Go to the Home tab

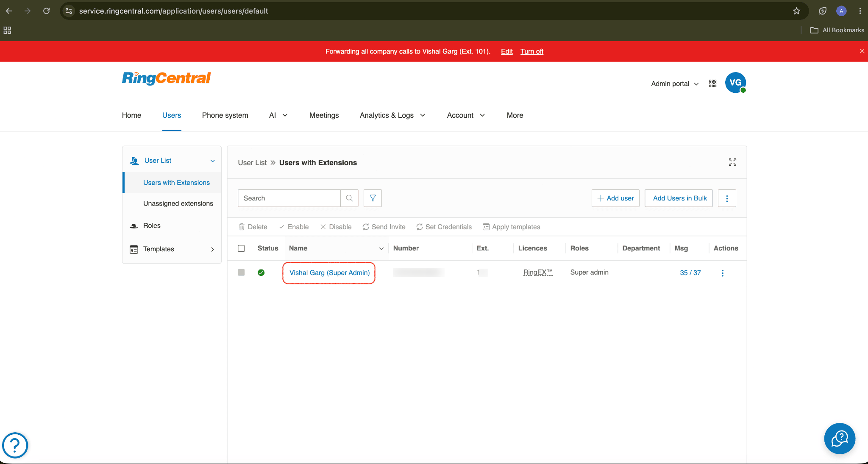[131, 115]
